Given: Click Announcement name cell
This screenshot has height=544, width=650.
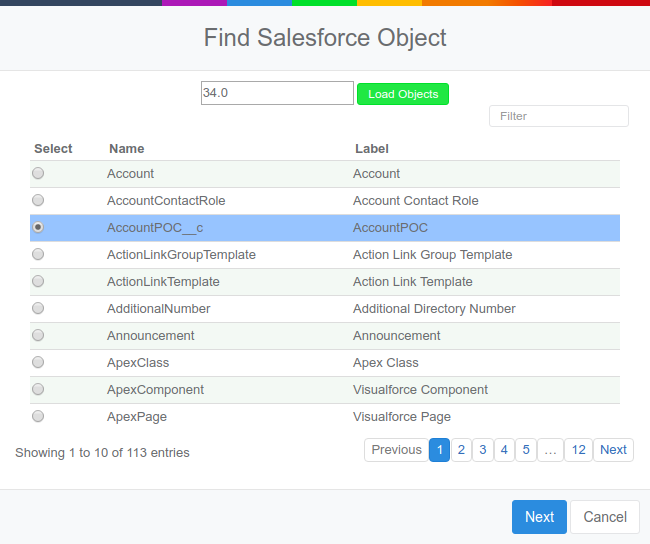Looking at the screenshot, I should coord(150,335).
